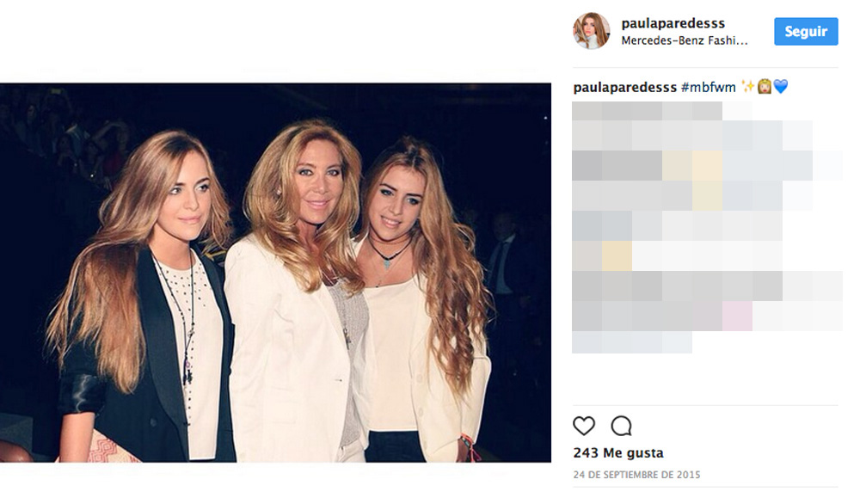The width and height of the screenshot is (860, 504).
Task: Click the sparkles emoji in caption
Action: (x=747, y=86)
